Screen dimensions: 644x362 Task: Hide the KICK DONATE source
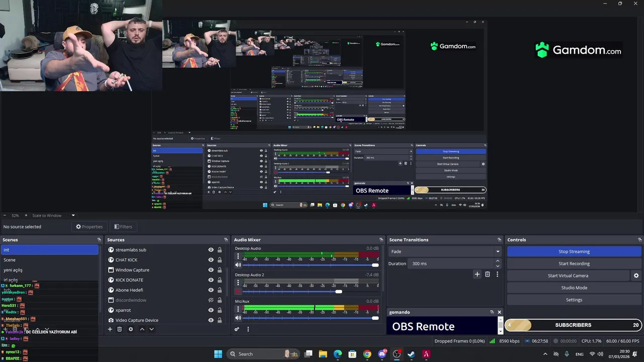coord(211,280)
